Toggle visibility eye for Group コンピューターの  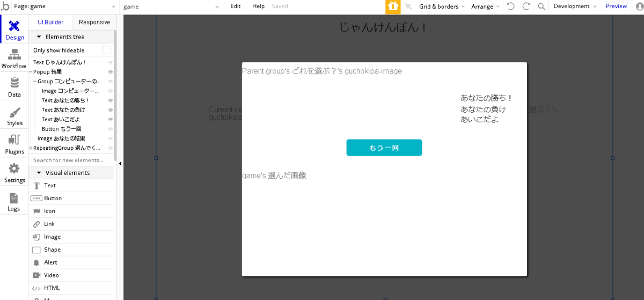point(111,82)
